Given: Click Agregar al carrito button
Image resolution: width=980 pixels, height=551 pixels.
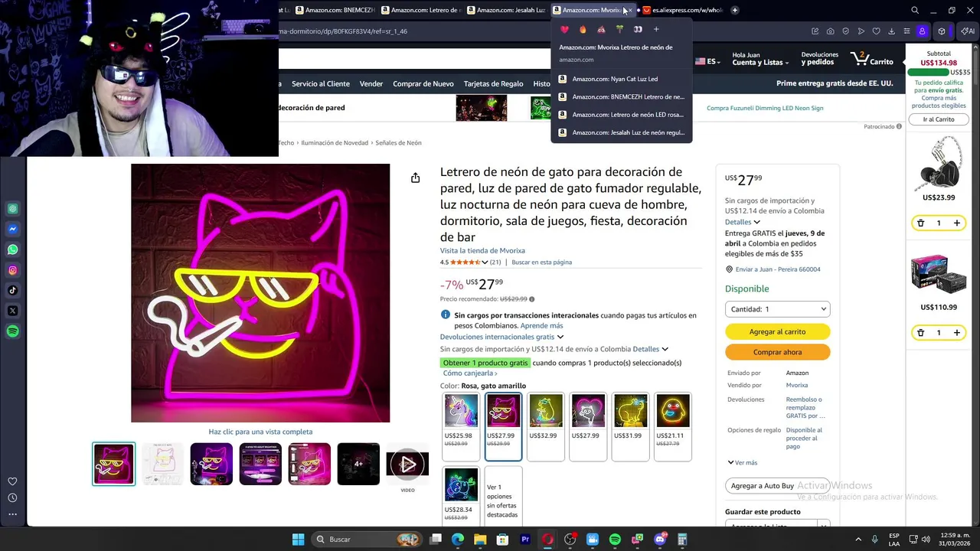Looking at the screenshot, I should [777, 331].
